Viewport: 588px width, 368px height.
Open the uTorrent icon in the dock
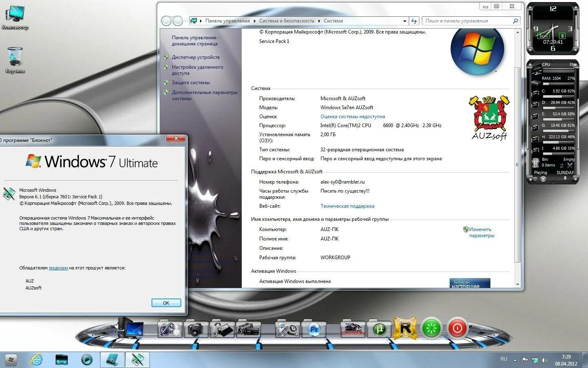[379, 329]
